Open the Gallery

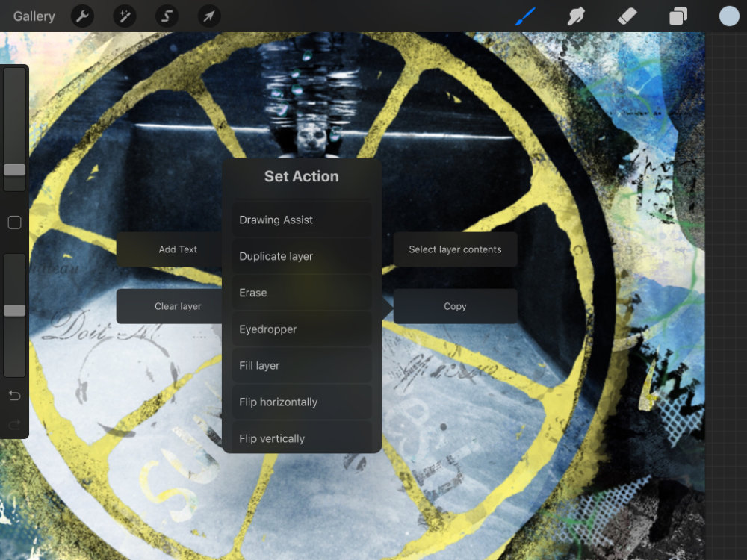click(34, 16)
